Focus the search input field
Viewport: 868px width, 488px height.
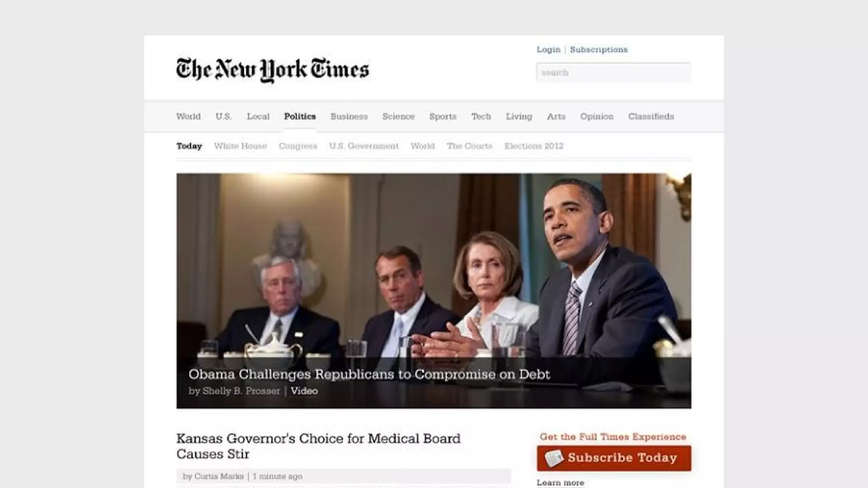point(613,72)
